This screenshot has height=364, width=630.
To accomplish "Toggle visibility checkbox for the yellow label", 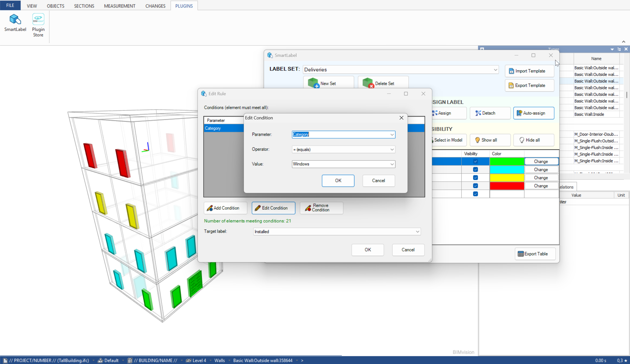I will tap(475, 178).
